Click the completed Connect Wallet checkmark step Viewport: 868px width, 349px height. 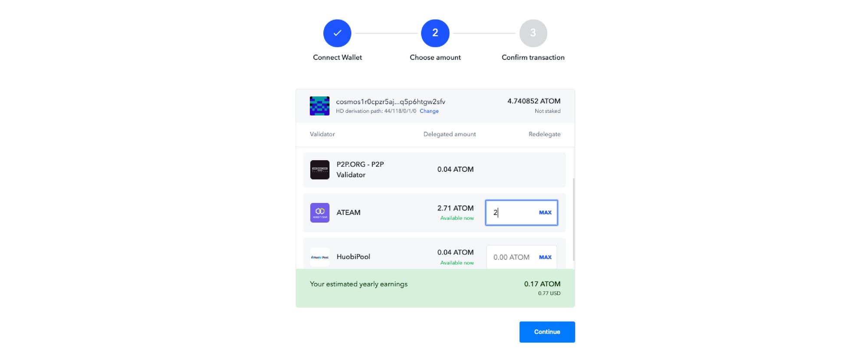pos(337,33)
